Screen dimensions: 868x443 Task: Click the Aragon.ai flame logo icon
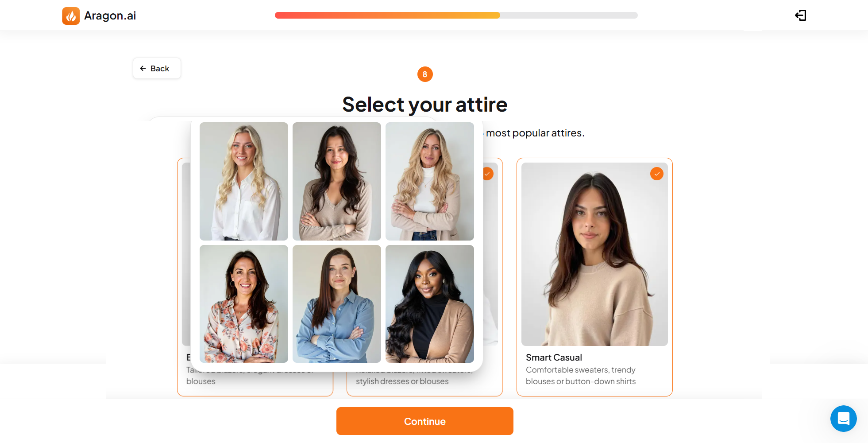[71, 16]
